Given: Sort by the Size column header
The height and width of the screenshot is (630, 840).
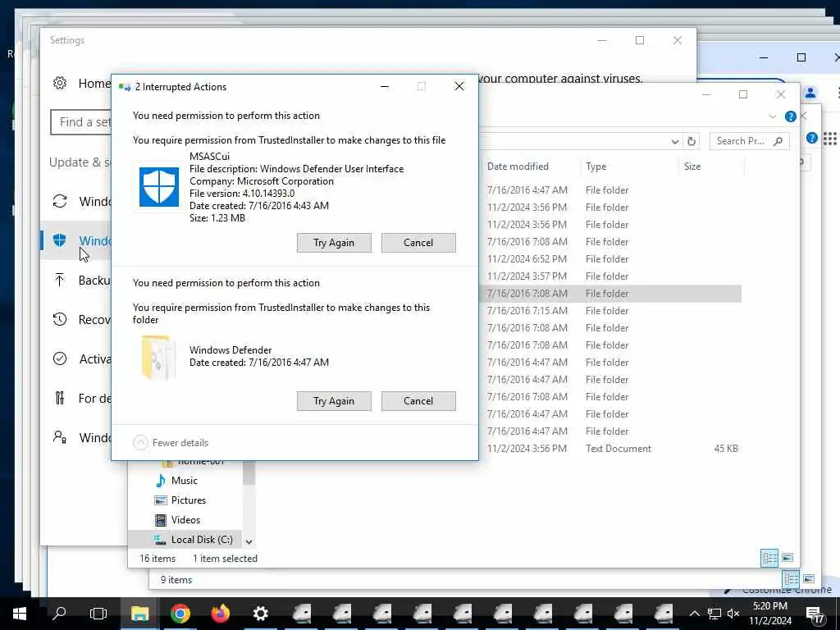Looking at the screenshot, I should pos(692,167).
